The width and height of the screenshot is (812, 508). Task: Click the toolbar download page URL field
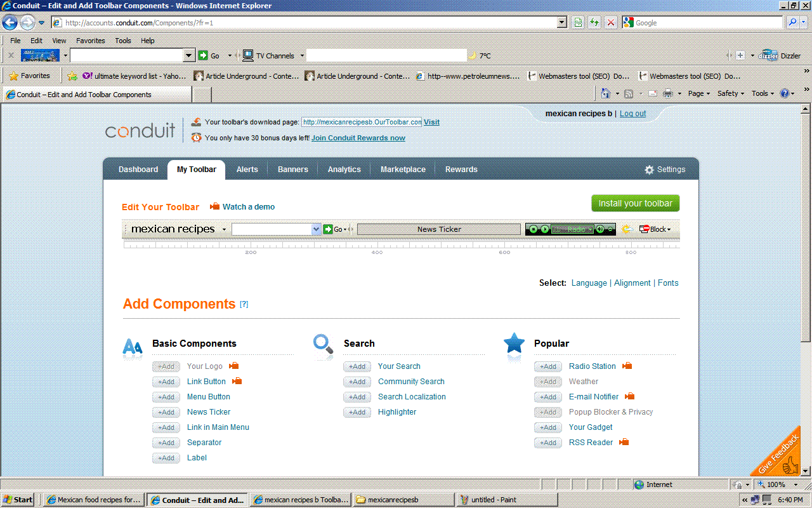(x=362, y=122)
